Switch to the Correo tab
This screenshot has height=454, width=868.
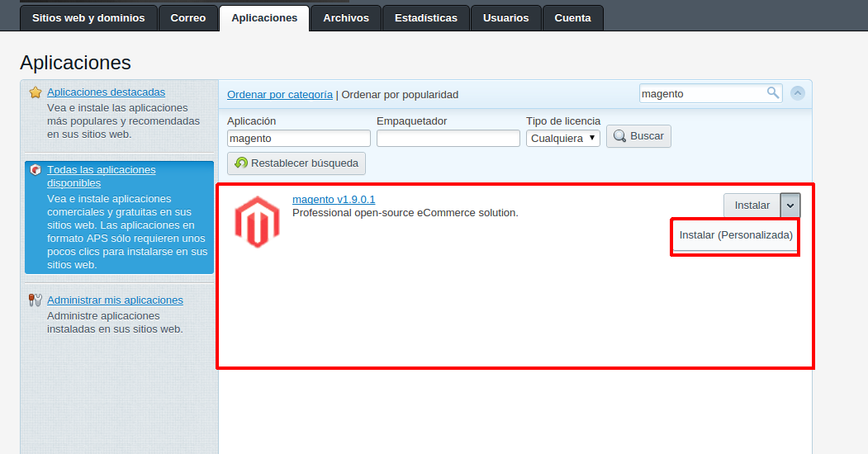click(188, 18)
